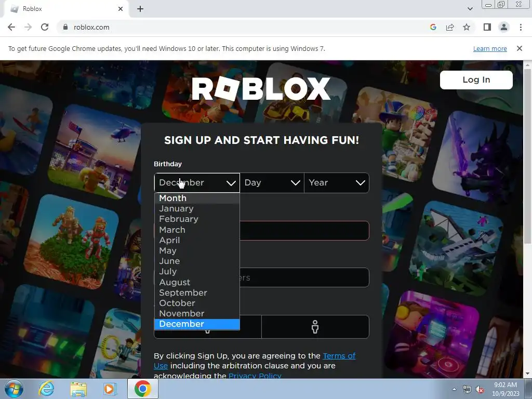
Task: Click the share page icon
Action: tap(450, 27)
